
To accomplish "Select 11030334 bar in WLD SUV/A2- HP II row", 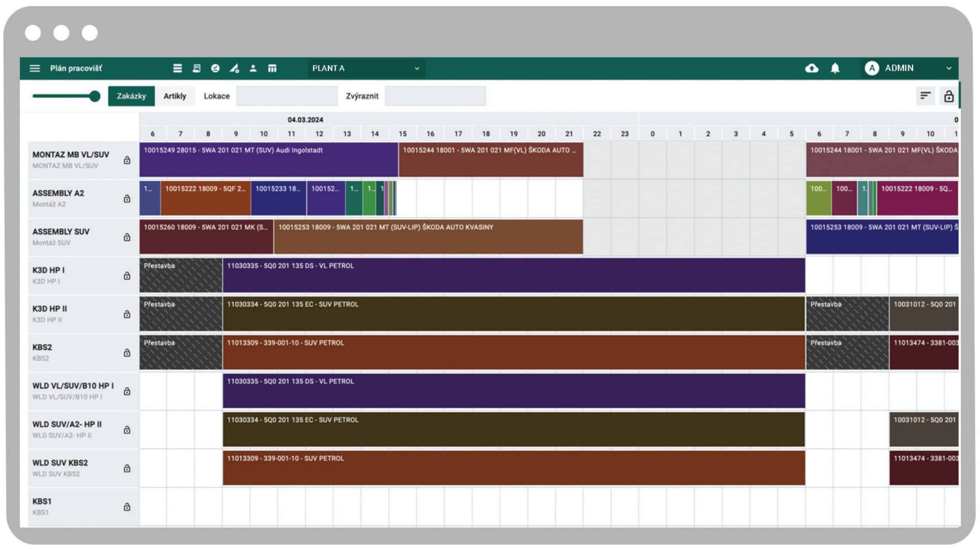I will click(x=514, y=429).
